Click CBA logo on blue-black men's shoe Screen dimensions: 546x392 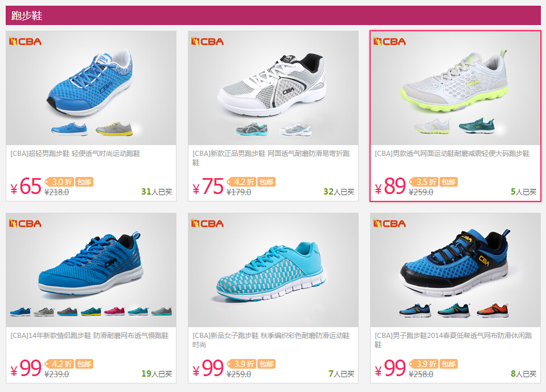click(389, 223)
